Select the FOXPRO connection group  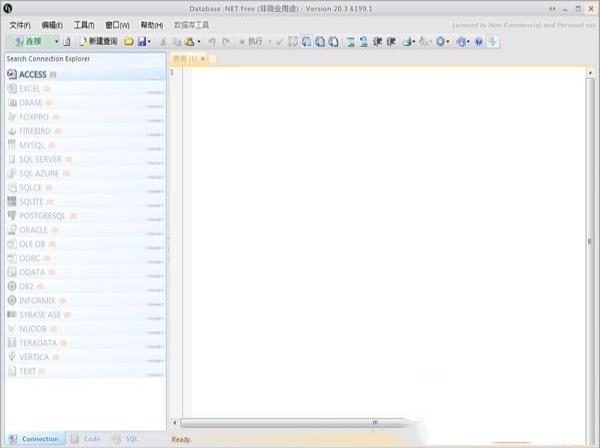86,117
